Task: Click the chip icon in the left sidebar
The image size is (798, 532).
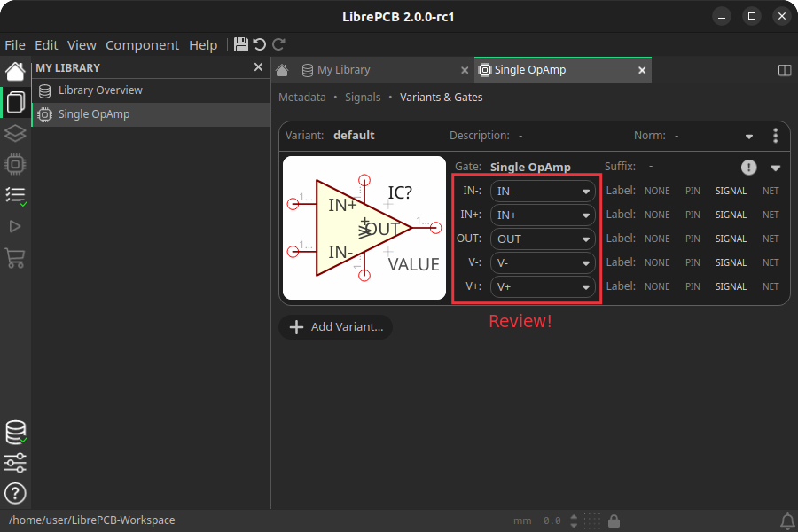Action: tap(14, 164)
